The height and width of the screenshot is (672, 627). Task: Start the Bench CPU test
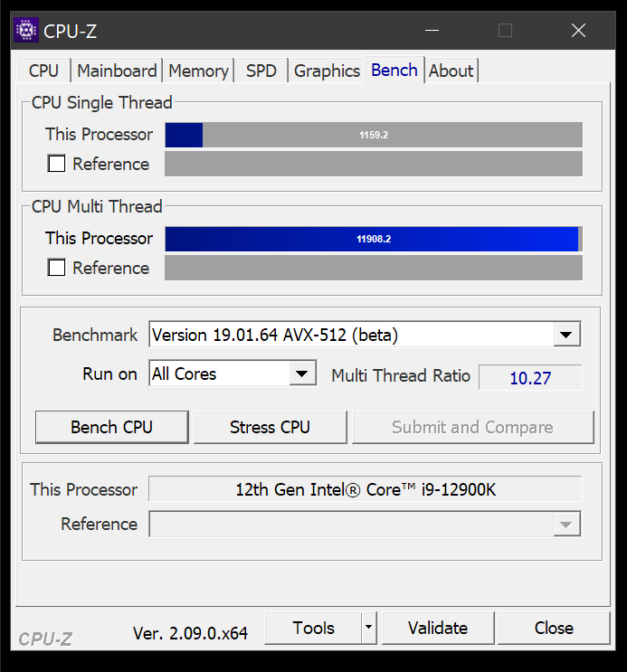pyautogui.click(x=112, y=427)
